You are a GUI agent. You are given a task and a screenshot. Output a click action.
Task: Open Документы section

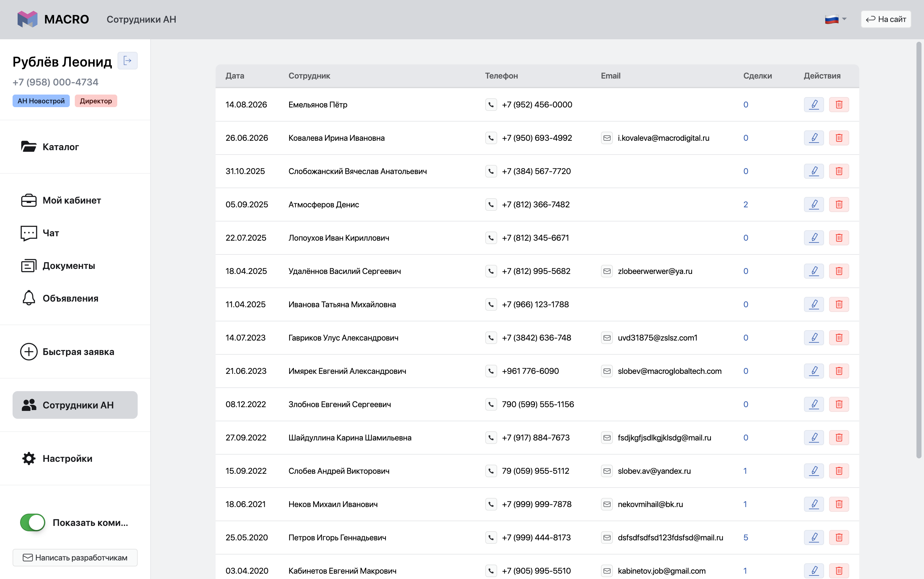[75, 266]
